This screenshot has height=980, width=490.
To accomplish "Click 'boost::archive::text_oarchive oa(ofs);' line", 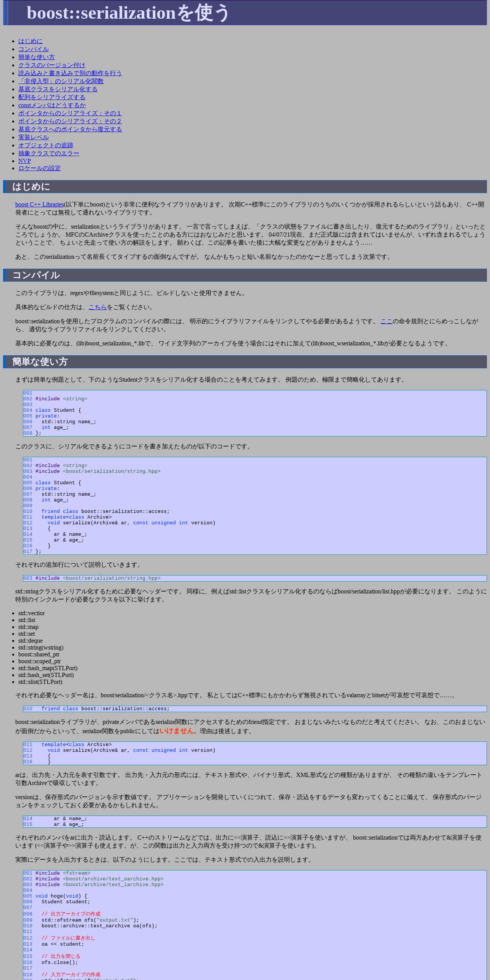I will 99,926.
